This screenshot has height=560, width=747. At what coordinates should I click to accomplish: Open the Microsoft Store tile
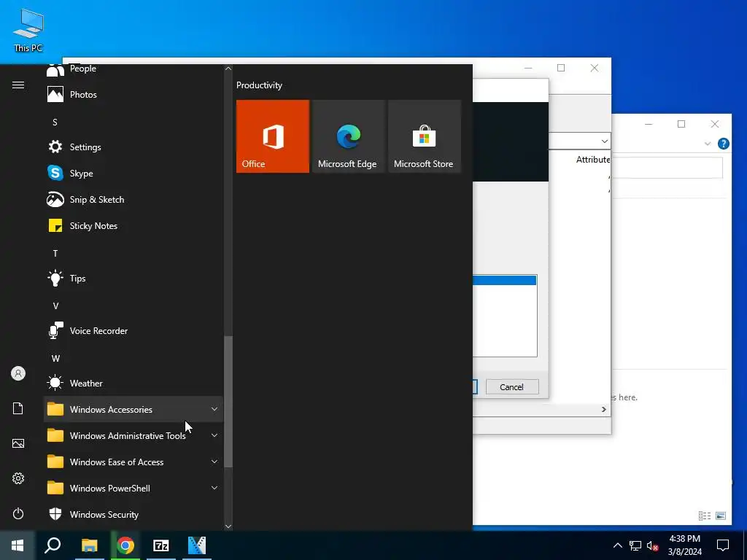(425, 136)
